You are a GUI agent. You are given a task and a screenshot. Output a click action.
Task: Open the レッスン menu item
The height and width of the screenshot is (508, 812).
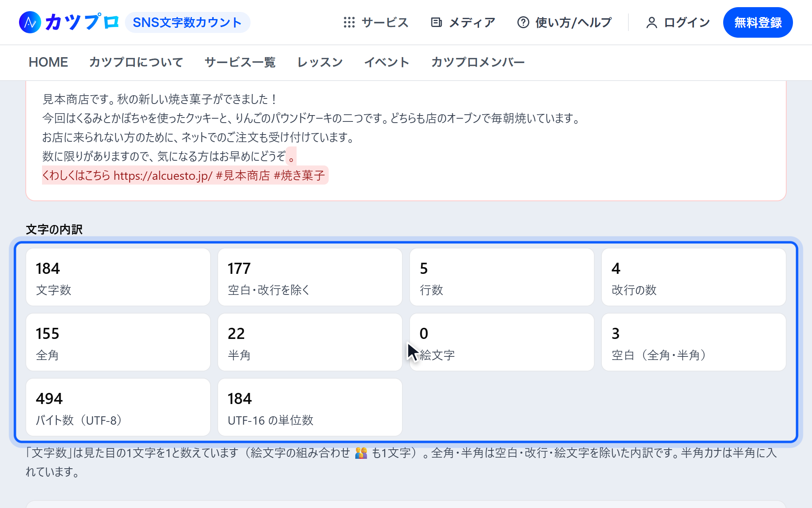click(x=320, y=62)
